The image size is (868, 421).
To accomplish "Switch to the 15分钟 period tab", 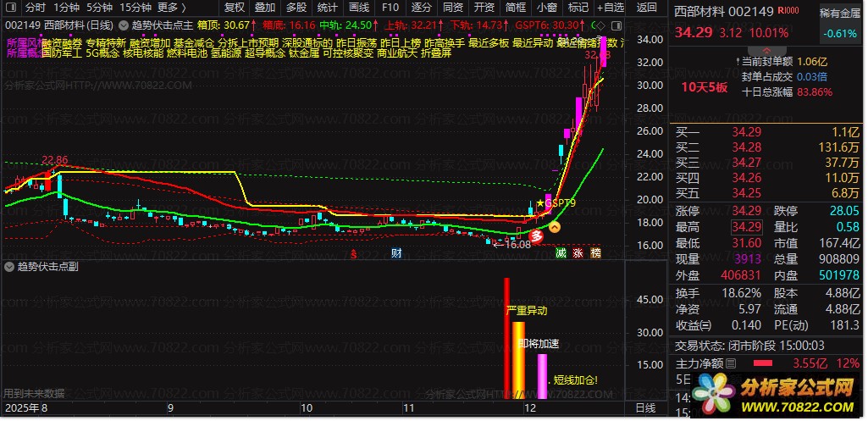I will [x=130, y=7].
